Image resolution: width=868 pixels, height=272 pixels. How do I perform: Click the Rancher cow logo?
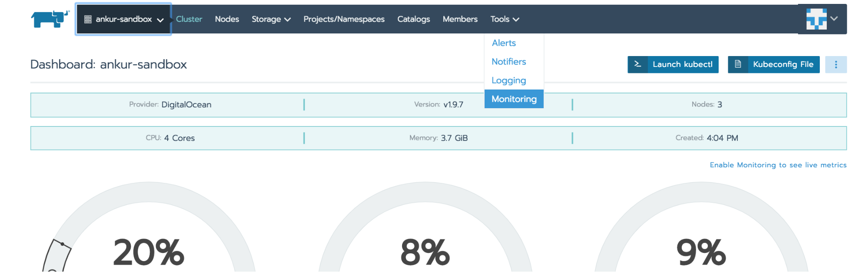point(50,19)
